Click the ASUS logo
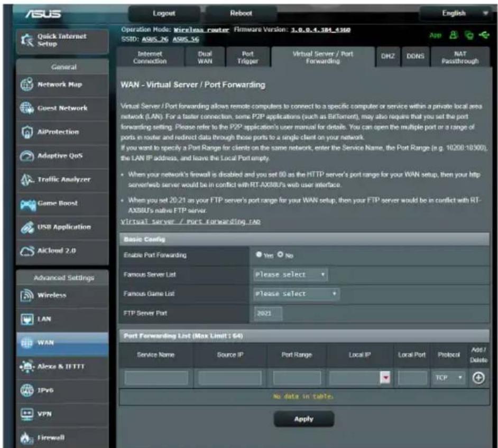Screen dimensions: 498x448 pos(43,14)
